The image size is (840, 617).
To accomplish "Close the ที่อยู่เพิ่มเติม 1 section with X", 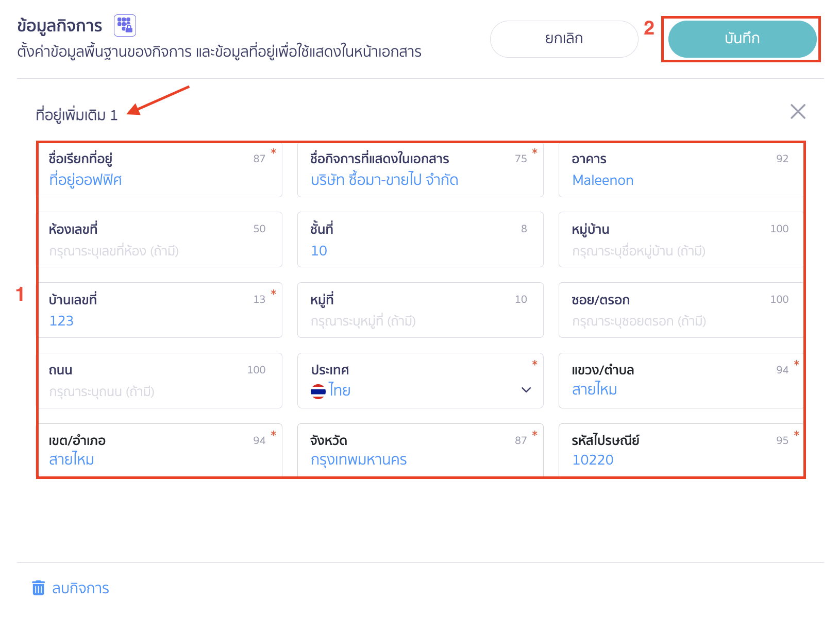I will click(x=798, y=111).
